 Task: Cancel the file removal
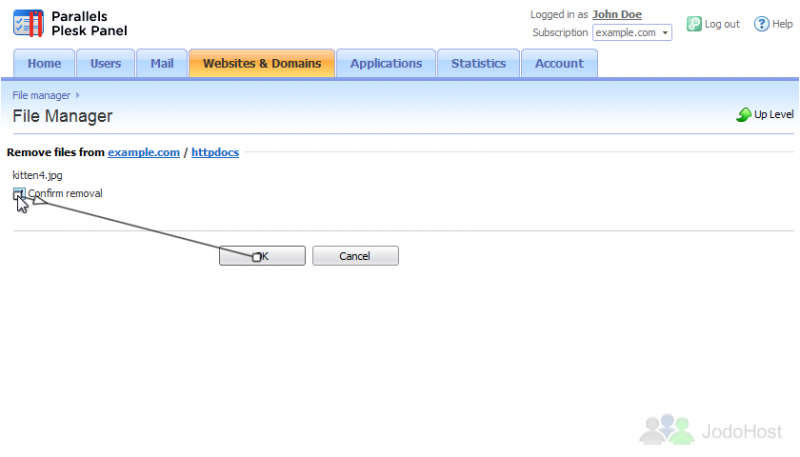tap(355, 256)
